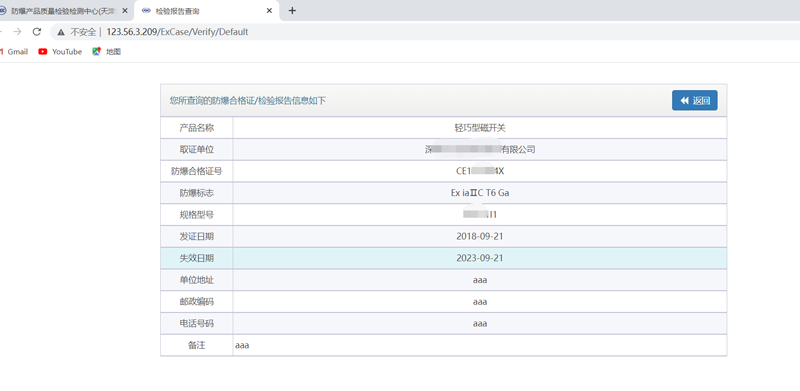The width and height of the screenshot is (800, 391).
Task: Select the 产品名称 label cell
Action: click(196, 128)
